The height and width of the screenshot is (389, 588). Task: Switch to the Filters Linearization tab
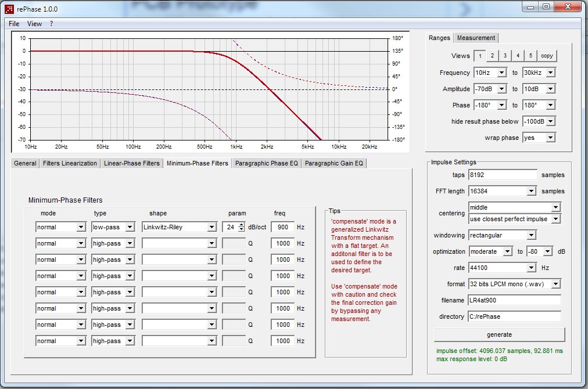click(70, 163)
